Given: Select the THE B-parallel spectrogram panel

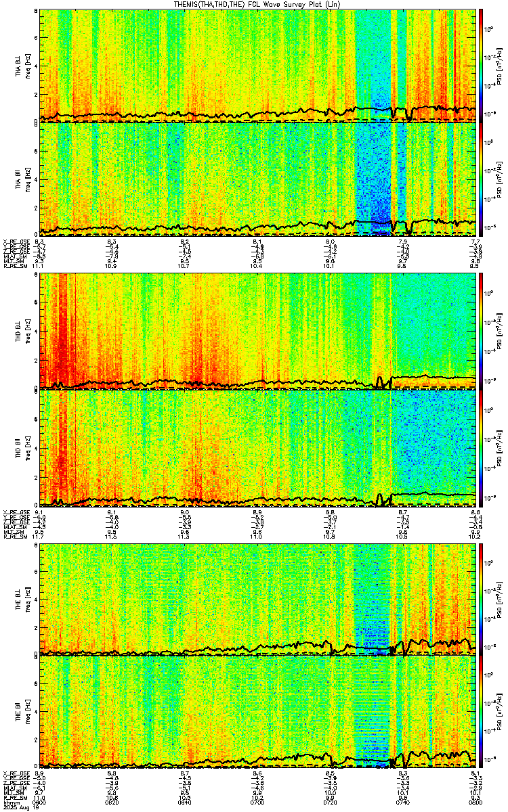Looking at the screenshot, I should coord(258,712).
